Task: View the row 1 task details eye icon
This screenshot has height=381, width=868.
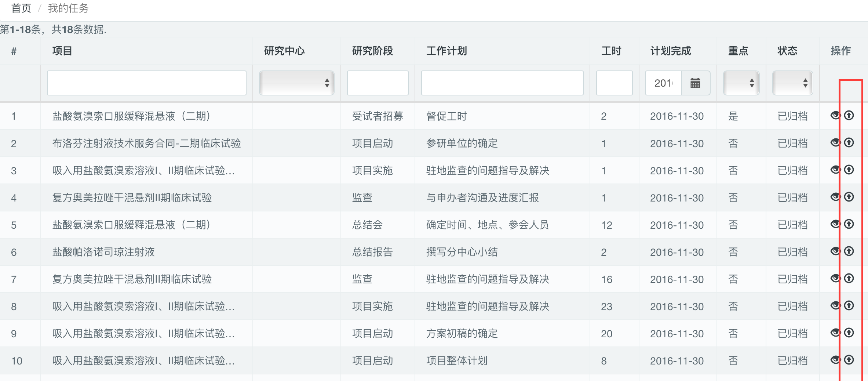Action: 835,116
